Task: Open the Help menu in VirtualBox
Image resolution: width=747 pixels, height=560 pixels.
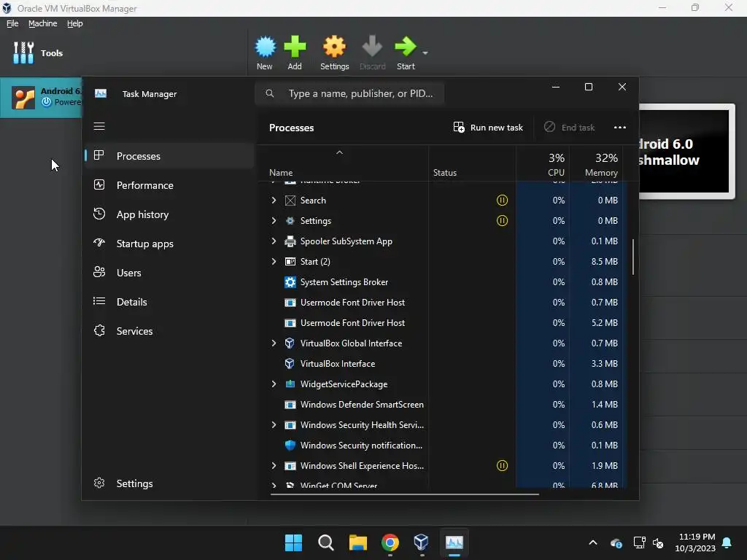Action: pyautogui.click(x=75, y=23)
